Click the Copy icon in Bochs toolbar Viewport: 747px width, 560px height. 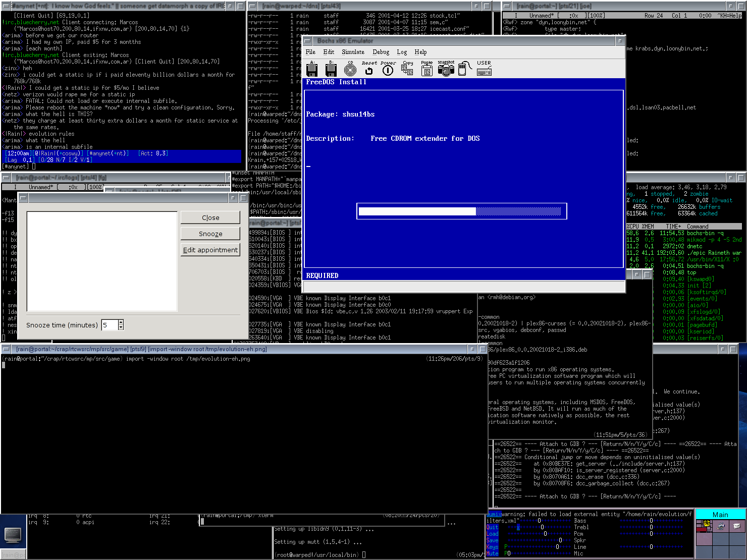tap(407, 69)
